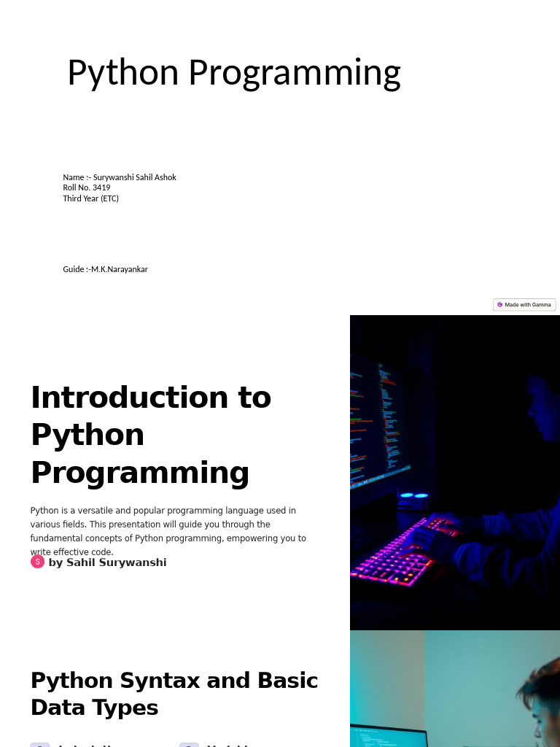Screen dimensions: 560x747
Task: Click the dark coder with glowing keyboard image
Action: point(455,473)
